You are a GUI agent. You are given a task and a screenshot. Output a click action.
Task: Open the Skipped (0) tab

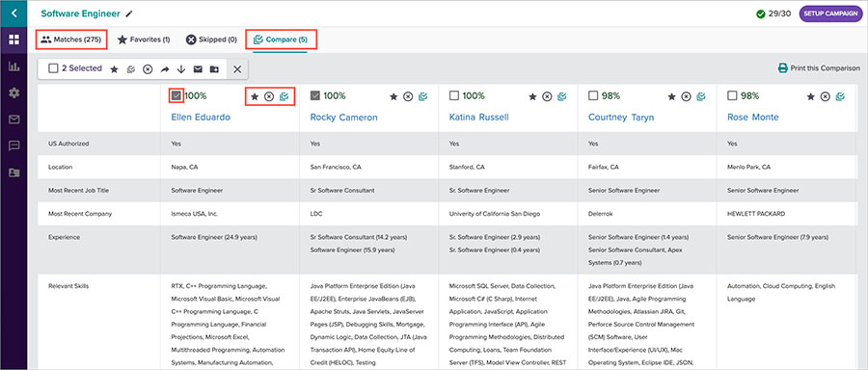[211, 40]
